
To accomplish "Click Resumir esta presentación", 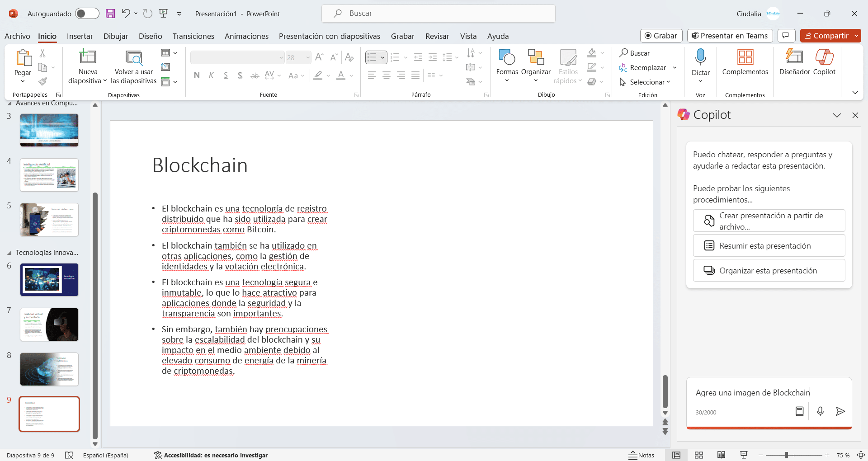I will (x=769, y=246).
